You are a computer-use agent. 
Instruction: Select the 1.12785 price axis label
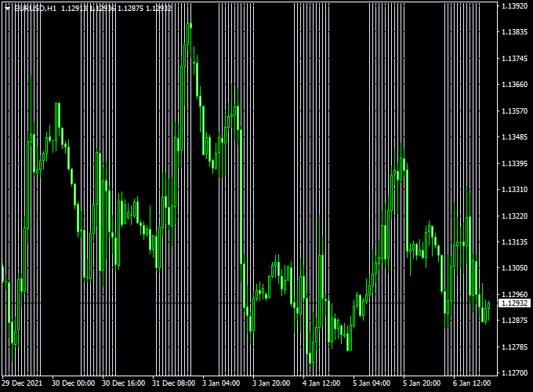tap(515, 347)
